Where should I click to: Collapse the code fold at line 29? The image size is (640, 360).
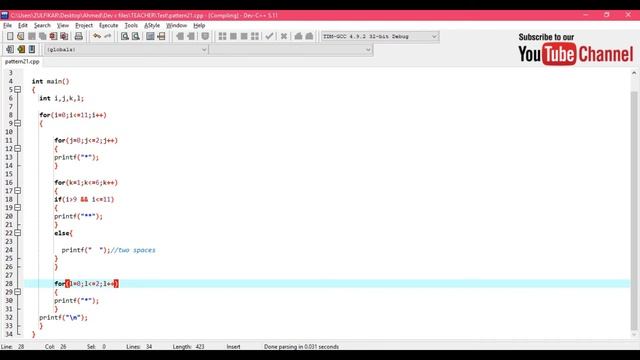pyautogui.click(x=18, y=292)
